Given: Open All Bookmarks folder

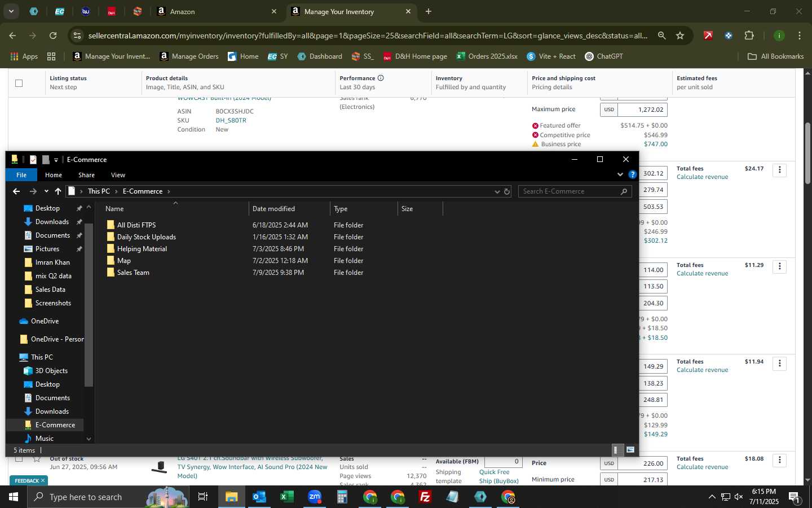Looking at the screenshot, I should (x=775, y=56).
